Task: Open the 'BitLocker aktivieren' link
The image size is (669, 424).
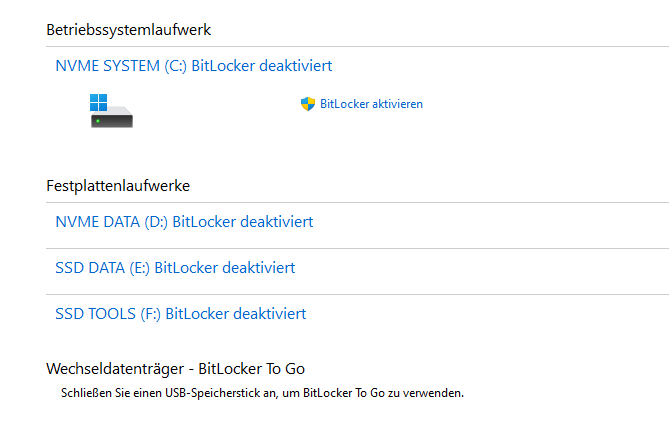Action: (371, 104)
